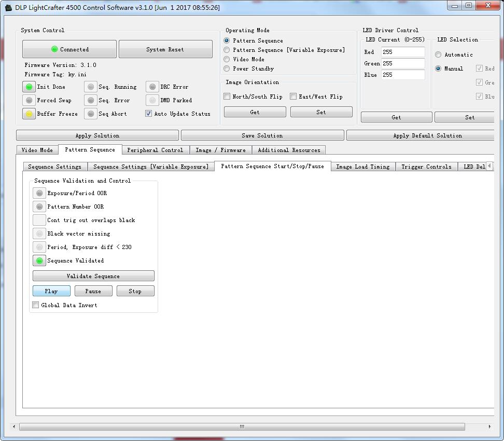The height and width of the screenshot is (441, 504).
Task: Open the Additional Resources tab
Action: tap(289, 150)
